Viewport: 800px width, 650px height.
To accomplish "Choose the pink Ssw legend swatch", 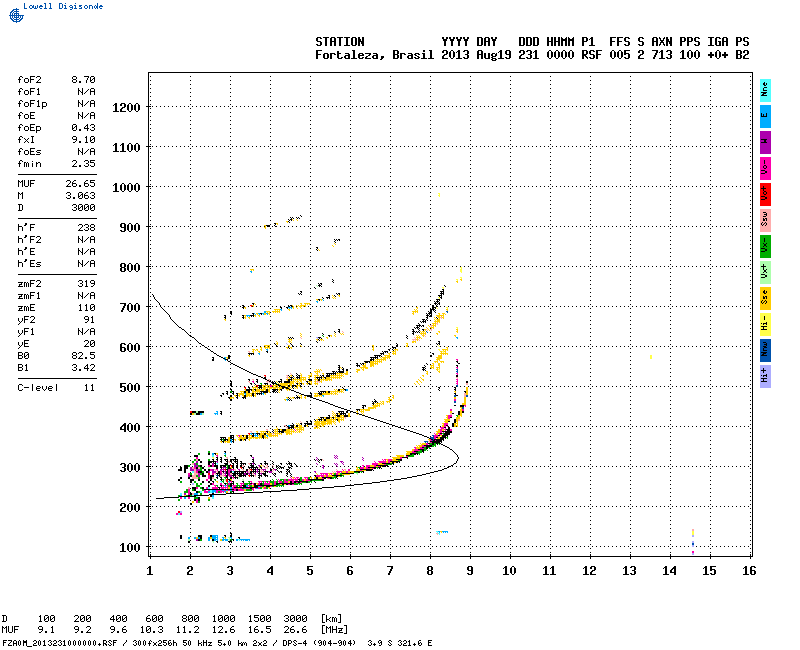I will tap(765, 220).
